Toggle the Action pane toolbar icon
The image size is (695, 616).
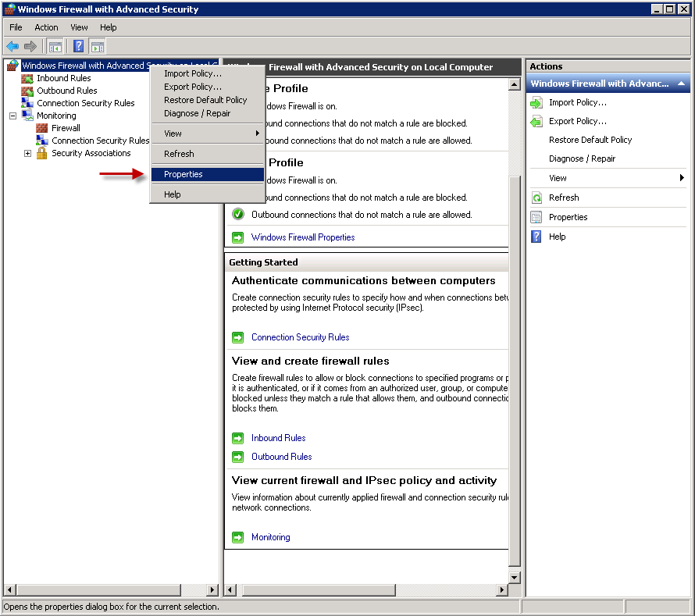98,46
